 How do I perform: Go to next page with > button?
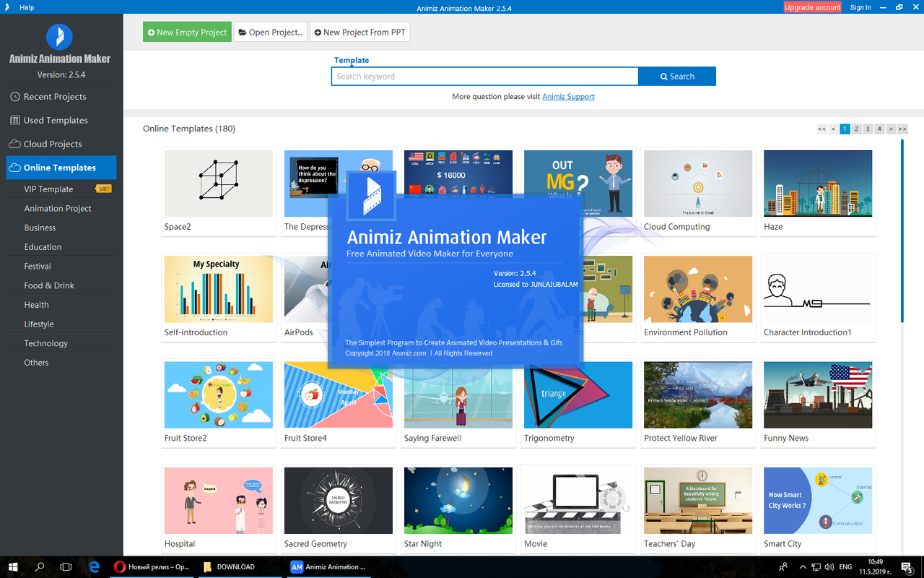tap(891, 129)
